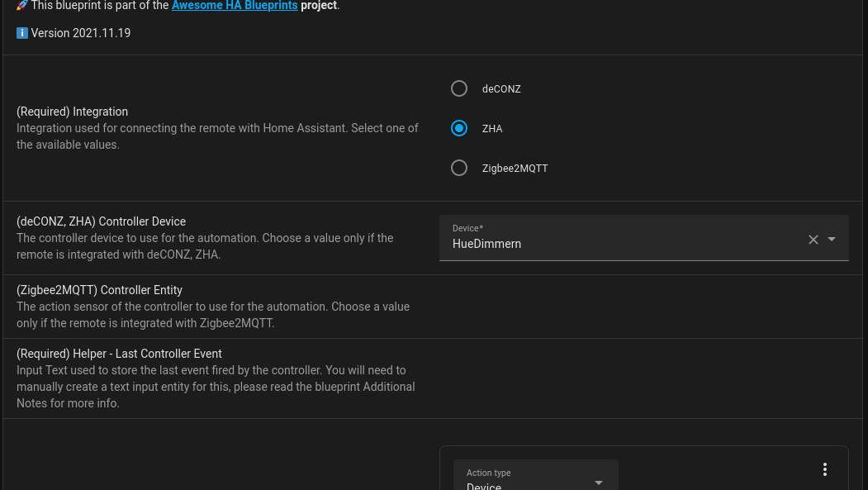Open the Action type dropdown
This screenshot has height=490, width=868.
point(535,475)
